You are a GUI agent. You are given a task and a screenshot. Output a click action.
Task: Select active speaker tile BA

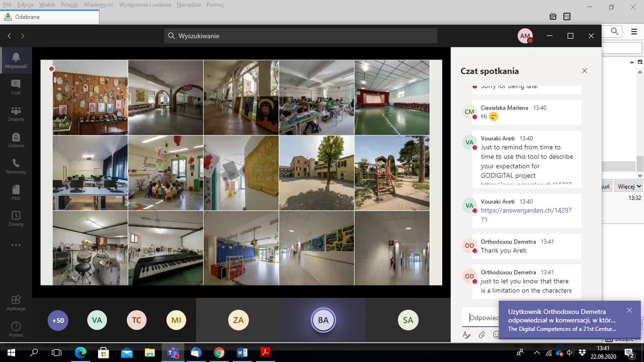[x=323, y=320]
